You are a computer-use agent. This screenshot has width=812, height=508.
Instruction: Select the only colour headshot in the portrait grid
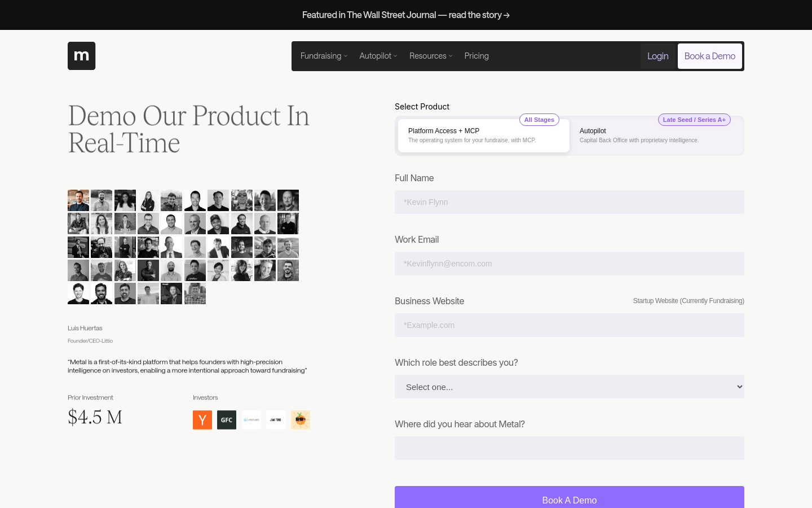[x=78, y=200]
